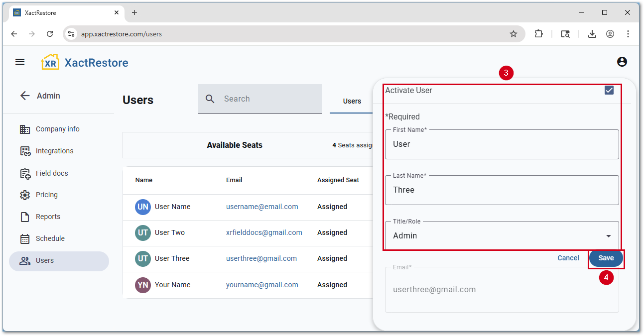Open the Pricing settings
Viewport: 644px width, 336px height.
tap(46, 195)
